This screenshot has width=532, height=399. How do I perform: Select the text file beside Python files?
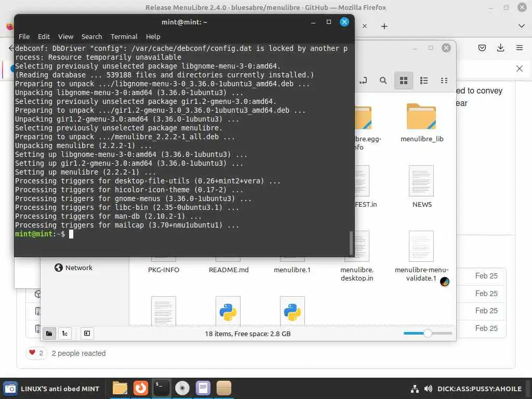coord(164,311)
